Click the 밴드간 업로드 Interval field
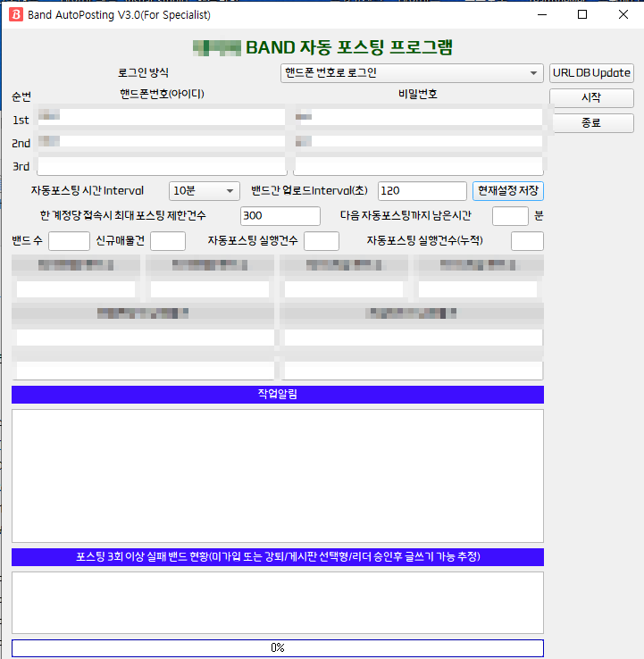Viewport: 644px width, 659px height. pyautogui.click(x=422, y=190)
